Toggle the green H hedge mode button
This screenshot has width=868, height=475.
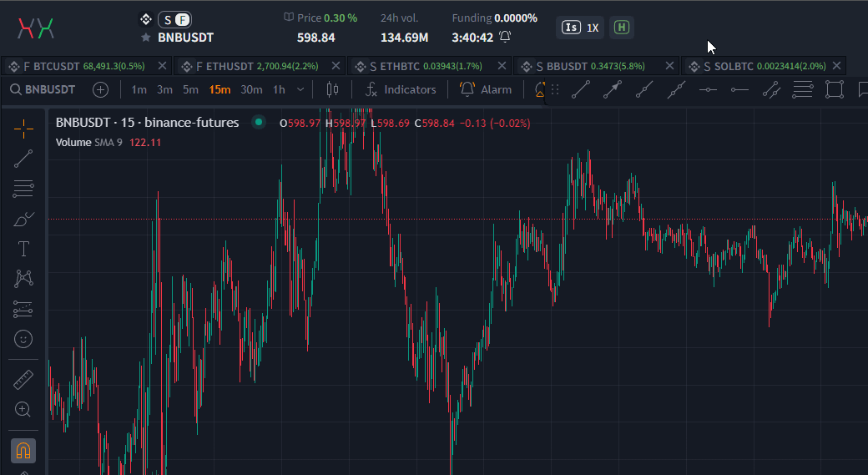(x=622, y=27)
